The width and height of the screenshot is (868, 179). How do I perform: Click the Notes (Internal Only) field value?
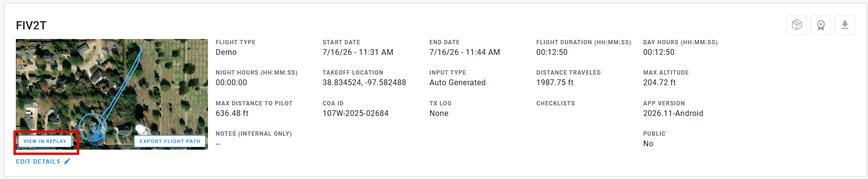tap(218, 144)
